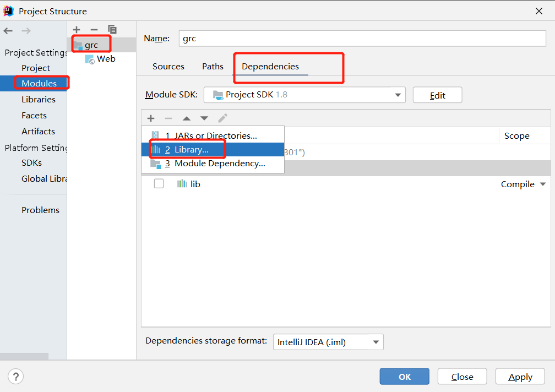Click Apply button

520,377
